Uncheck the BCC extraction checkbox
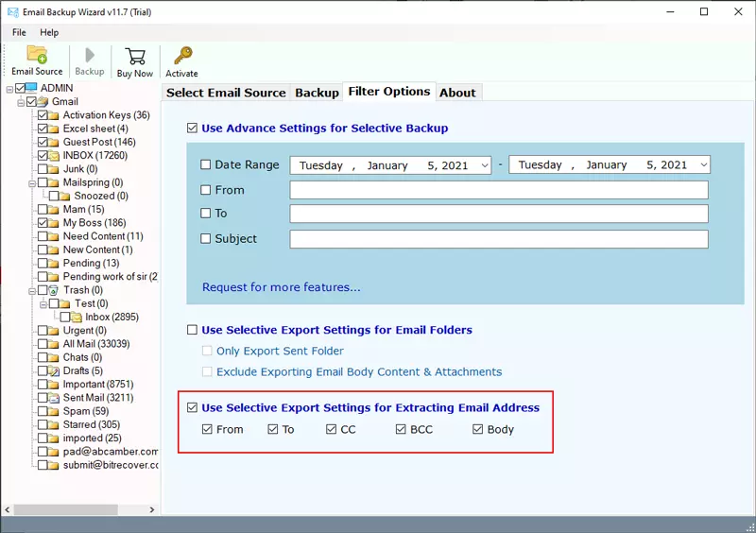 pos(401,429)
